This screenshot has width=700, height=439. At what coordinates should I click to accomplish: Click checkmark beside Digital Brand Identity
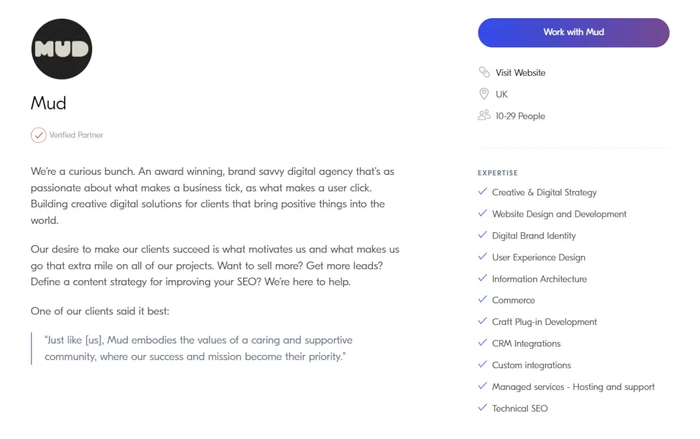(x=483, y=235)
